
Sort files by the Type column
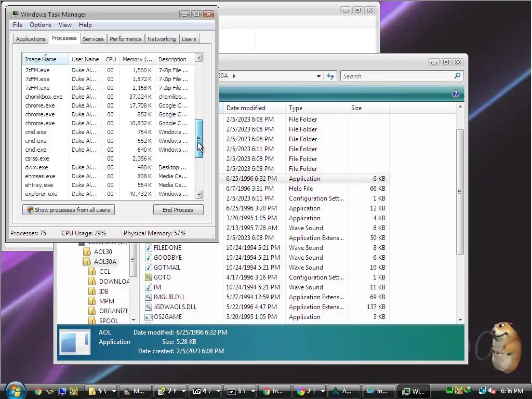(x=316, y=108)
